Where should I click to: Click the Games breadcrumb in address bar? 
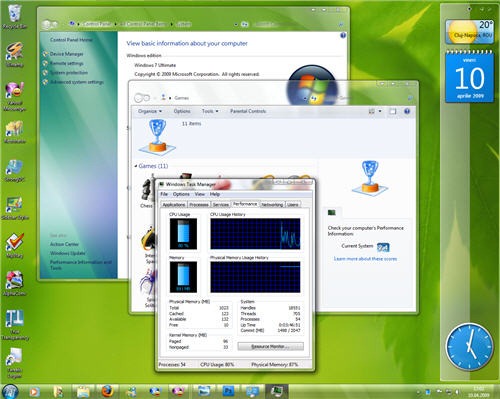click(x=182, y=98)
